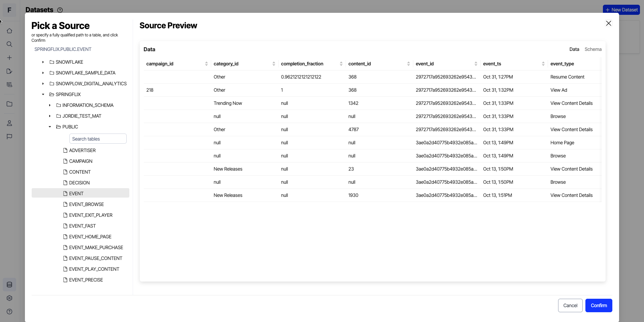Image resolution: width=644 pixels, height=322 pixels.
Task: Sort by event_ts column arrows
Action: 543,64
